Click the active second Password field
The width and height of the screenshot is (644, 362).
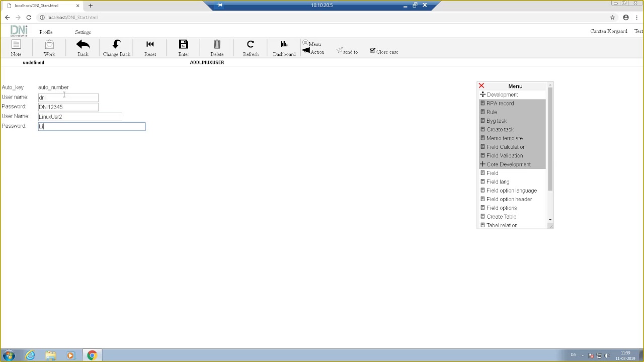point(92,126)
